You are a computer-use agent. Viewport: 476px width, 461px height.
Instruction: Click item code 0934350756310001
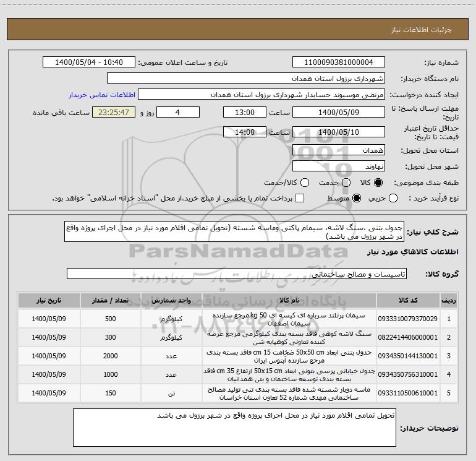408,374
